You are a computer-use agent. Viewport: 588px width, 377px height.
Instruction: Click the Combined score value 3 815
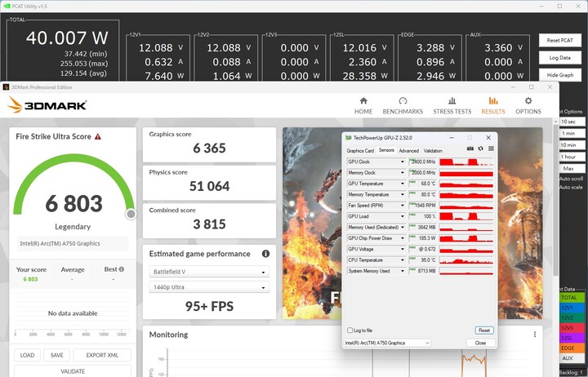tap(209, 224)
